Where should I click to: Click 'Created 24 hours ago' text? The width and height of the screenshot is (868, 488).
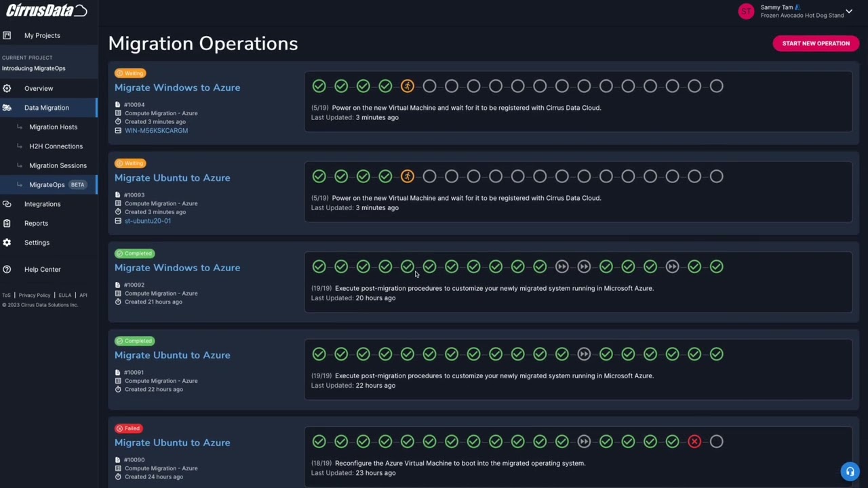(154, 477)
